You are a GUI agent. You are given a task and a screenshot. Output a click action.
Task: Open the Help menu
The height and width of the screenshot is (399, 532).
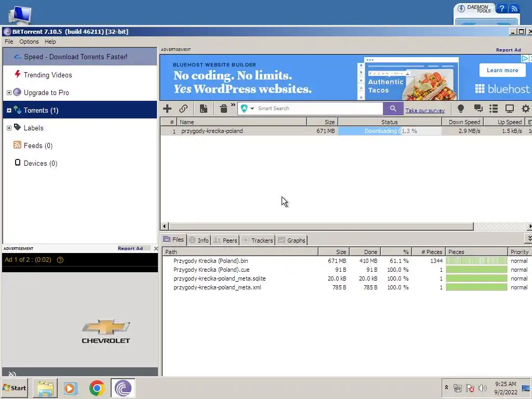[50, 42]
